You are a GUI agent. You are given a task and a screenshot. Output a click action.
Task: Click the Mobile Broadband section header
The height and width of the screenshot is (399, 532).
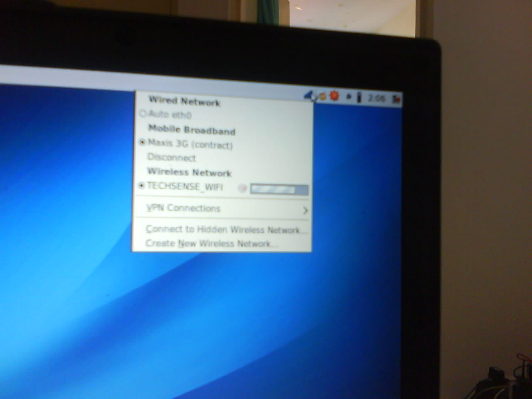192,130
